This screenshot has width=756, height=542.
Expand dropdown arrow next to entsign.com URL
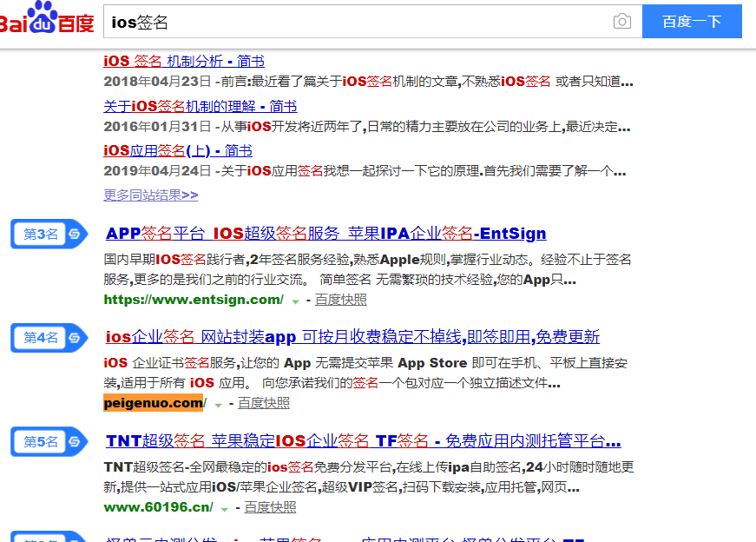click(x=296, y=301)
